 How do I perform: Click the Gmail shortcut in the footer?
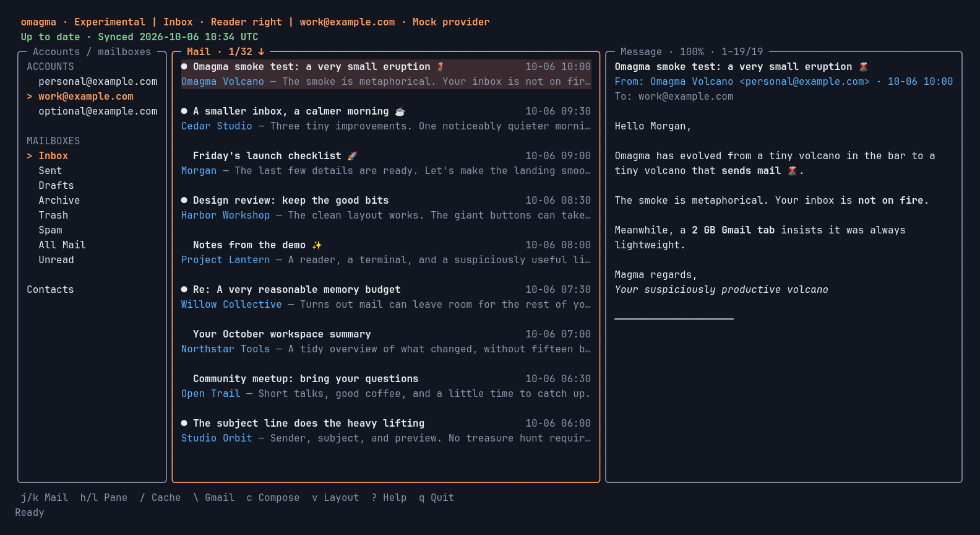[214, 498]
